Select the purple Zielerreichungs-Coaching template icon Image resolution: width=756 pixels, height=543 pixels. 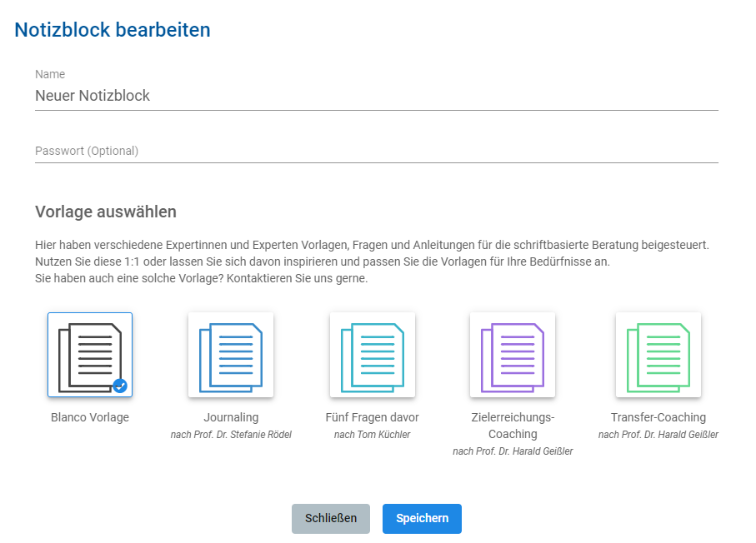tap(512, 355)
